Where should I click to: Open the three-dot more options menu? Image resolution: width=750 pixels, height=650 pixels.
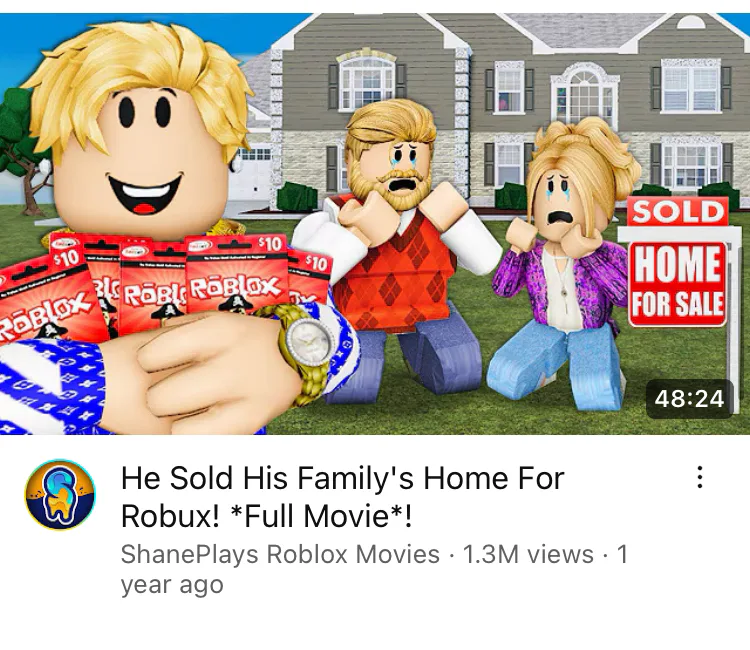pos(699,477)
